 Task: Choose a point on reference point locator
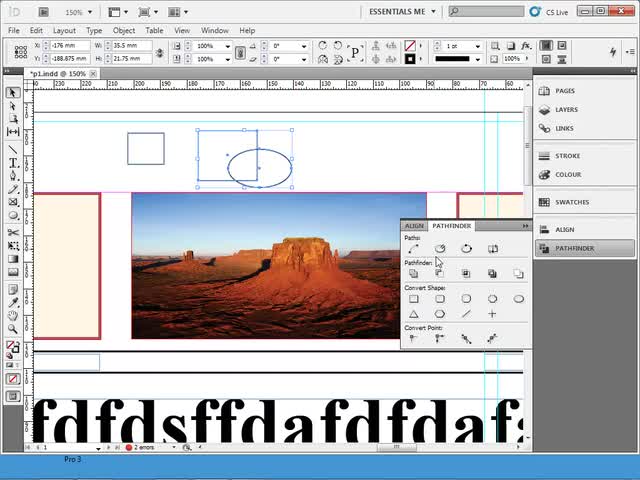coord(21,52)
